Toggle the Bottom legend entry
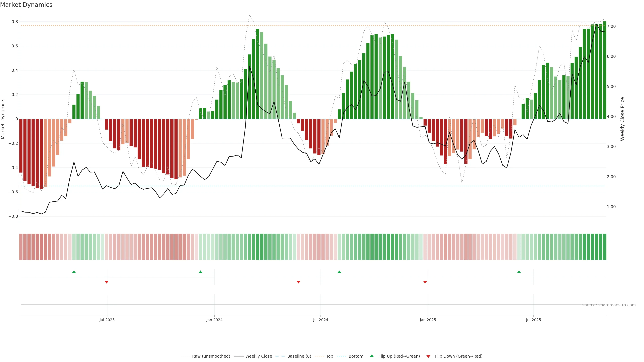The height and width of the screenshot is (362, 644). tap(356, 356)
